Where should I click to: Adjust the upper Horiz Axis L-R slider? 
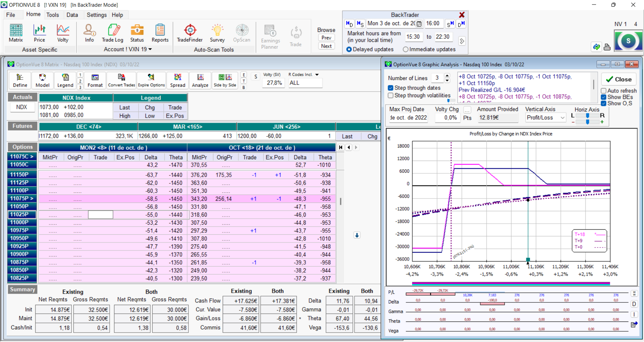coord(587,116)
